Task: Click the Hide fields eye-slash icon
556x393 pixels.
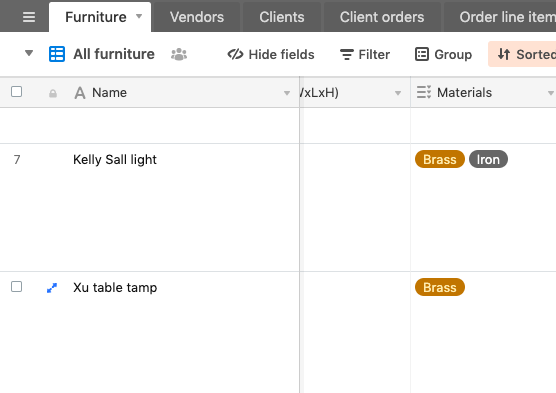Action: (235, 54)
